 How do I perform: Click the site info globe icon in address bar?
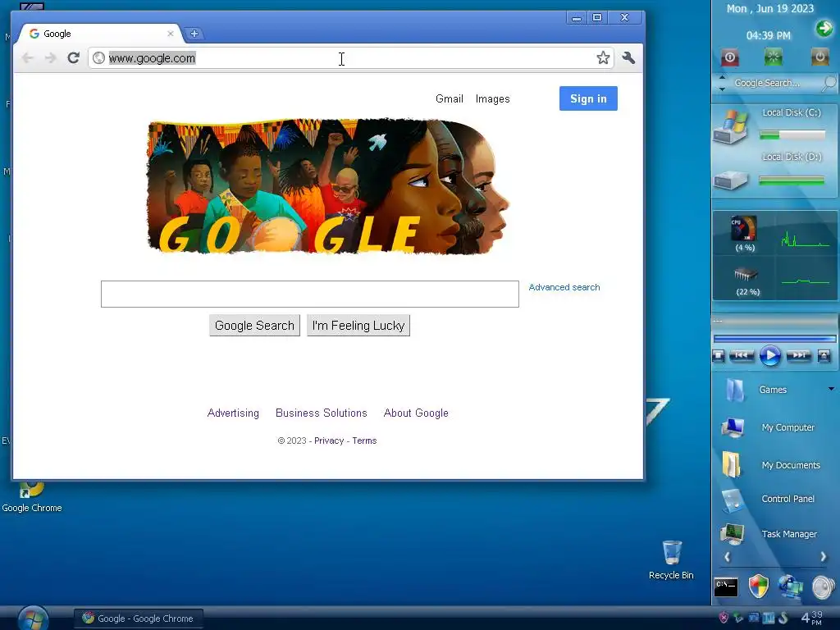(x=98, y=58)
